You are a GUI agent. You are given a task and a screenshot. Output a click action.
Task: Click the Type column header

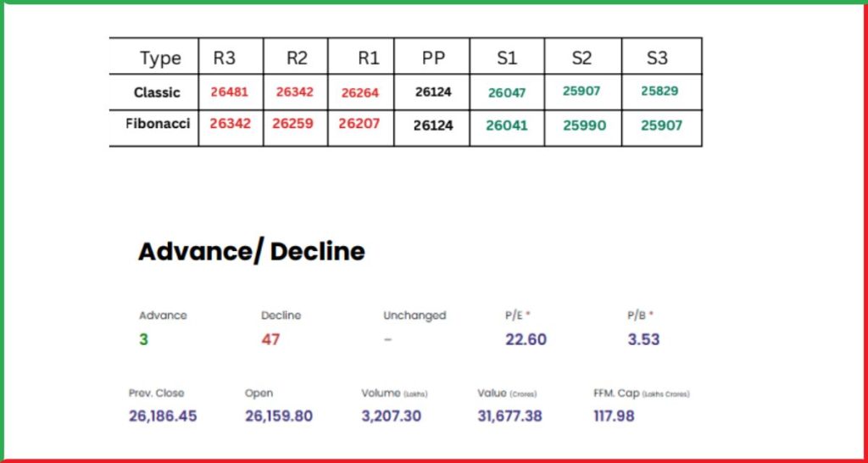(x=160, y=59)
